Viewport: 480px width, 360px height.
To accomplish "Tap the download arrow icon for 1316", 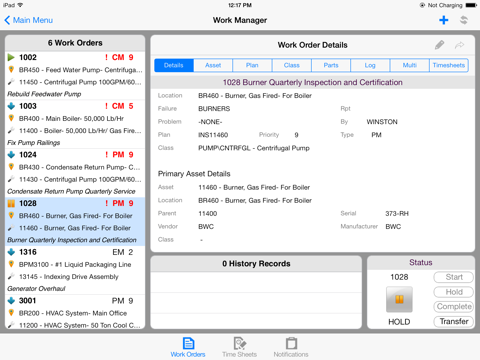I will 11,252.
